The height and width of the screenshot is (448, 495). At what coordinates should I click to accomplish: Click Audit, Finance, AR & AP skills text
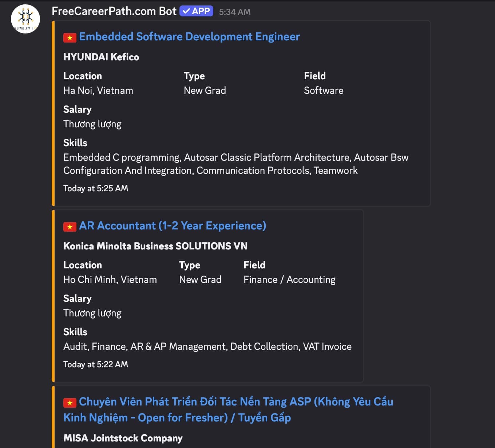(x=207, y=347)
